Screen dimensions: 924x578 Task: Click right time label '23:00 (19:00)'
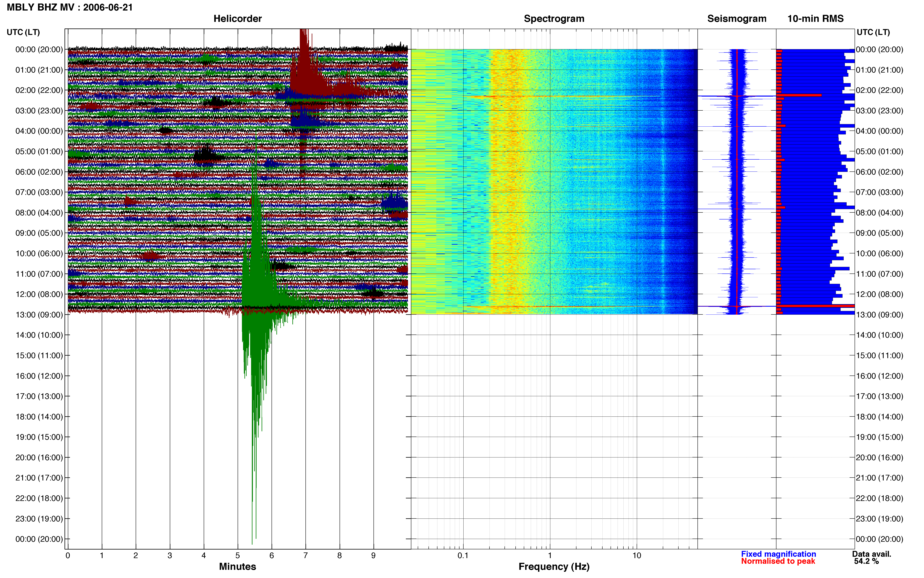pyautogui.click(x=880, y=518)
